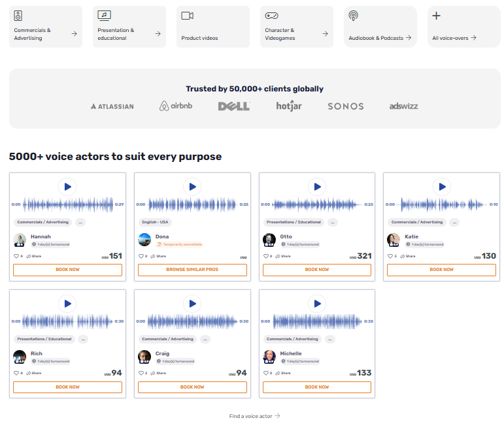Open Otto's profile avatar
504x433 pixels.
point(269,240)
